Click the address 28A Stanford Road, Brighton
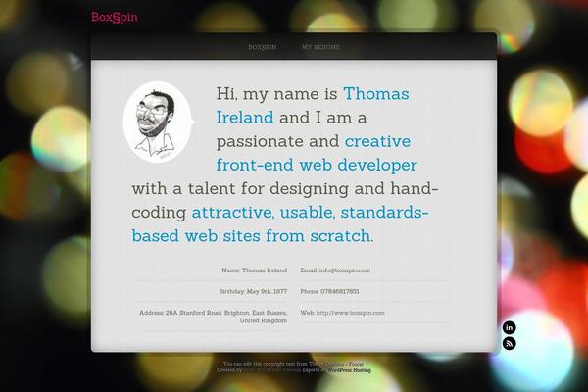This screenshot has width=588, height=392. pyautogui.click(x=213, y=317)
